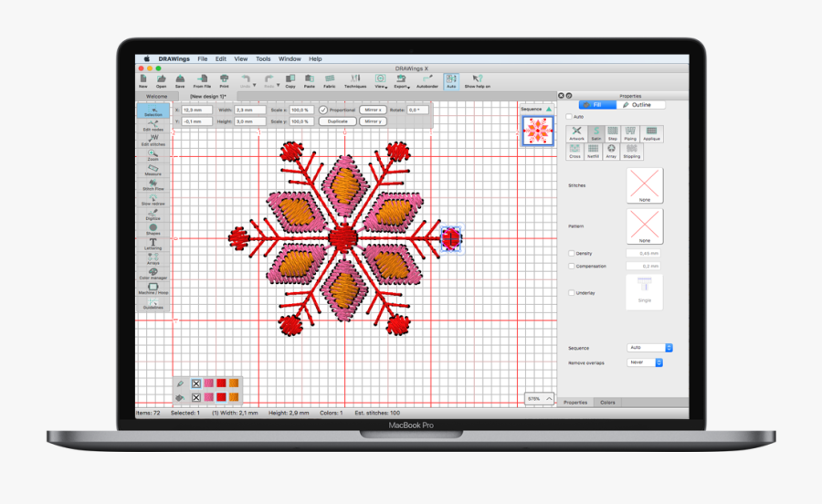Toggle the Auto checkbox in Properties
The width and height of the screenshot is (822, 504).
coord(569,116)
